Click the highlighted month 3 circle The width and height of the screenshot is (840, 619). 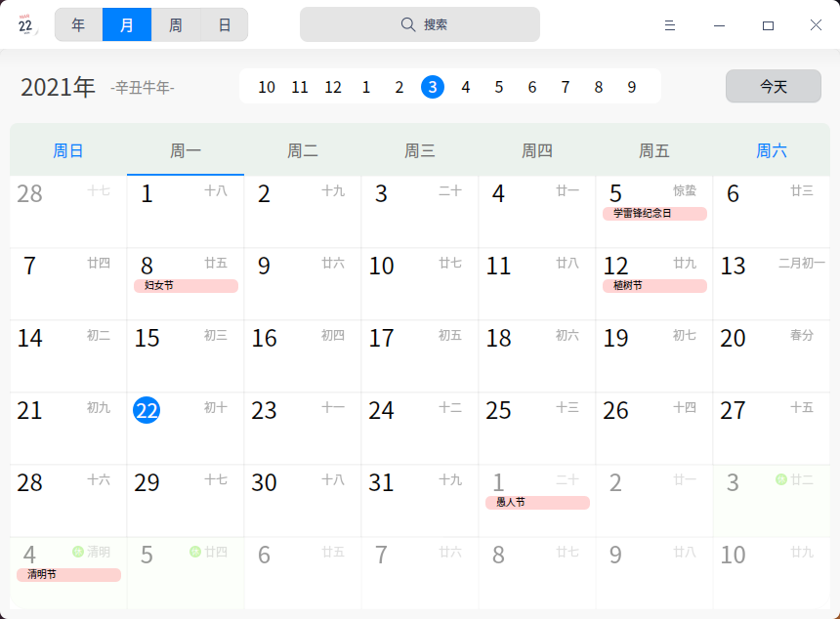[x=431, y=87]
